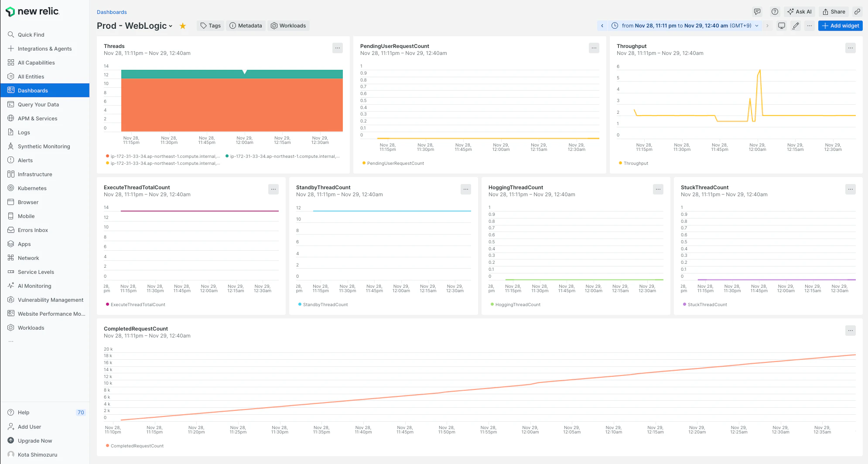Screen dimensions: 868x464
Task: Open the Metadata button
Action: (x=246, y=26)
